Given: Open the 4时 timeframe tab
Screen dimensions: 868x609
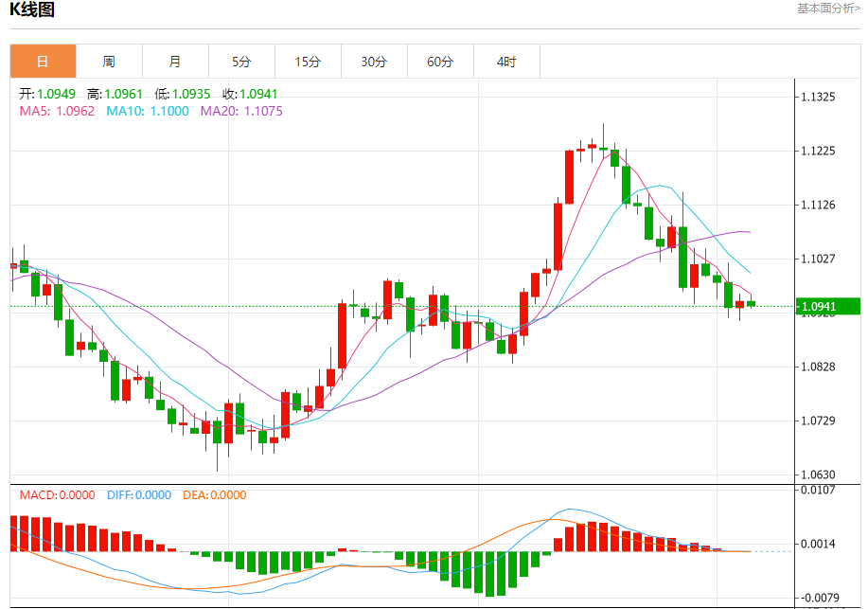Looking at the screenshot, I should 506,62.
